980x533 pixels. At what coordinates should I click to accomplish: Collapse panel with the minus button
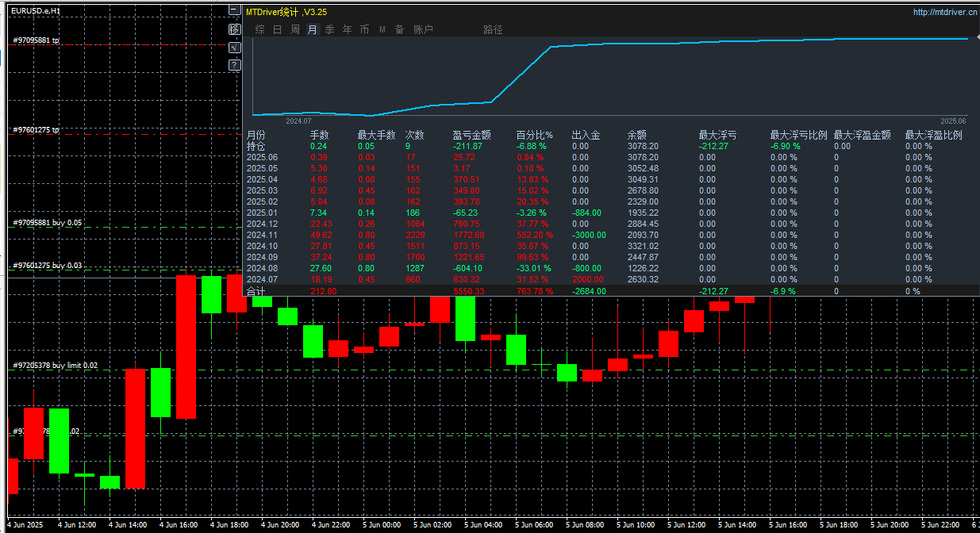tap(234, 10)
